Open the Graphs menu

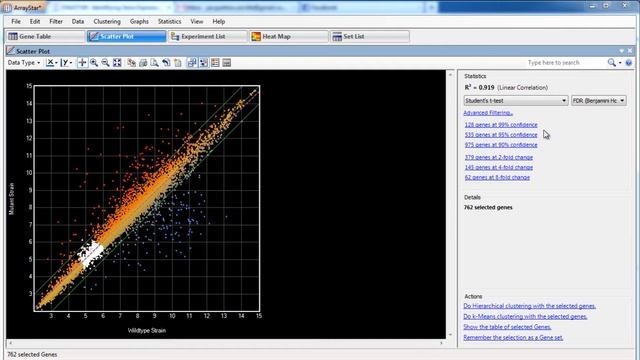click(x=139, y=21)
